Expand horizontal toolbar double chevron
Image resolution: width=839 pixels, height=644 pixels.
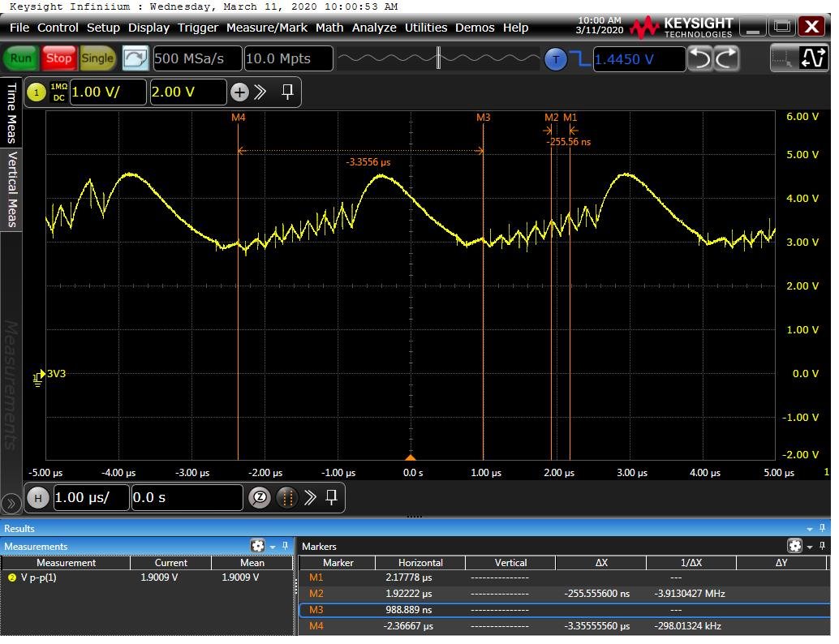pyautogui.click(x=310, y=498)
